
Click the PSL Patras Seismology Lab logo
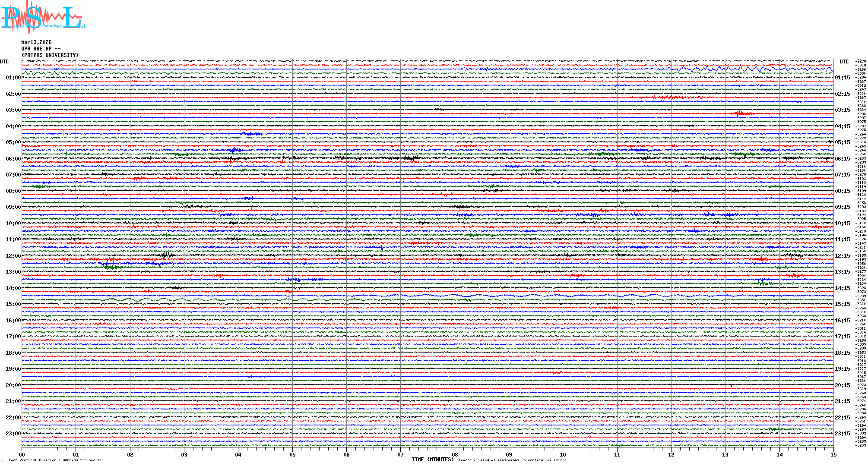[43, 17]
